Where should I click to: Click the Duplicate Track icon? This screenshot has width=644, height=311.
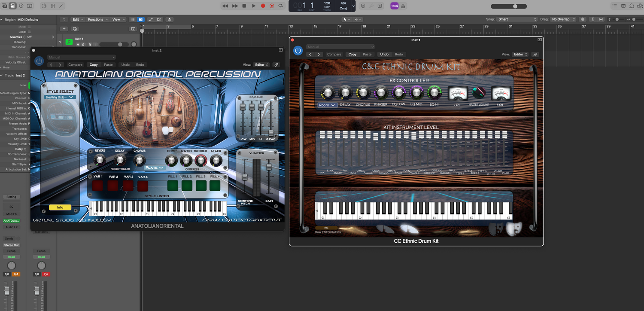coord(75,29)
